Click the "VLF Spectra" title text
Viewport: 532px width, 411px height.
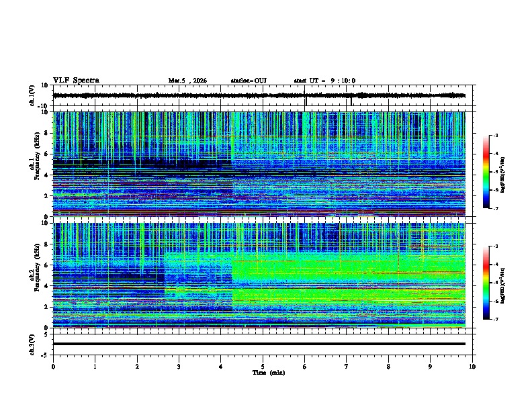[x=76, y=81]
